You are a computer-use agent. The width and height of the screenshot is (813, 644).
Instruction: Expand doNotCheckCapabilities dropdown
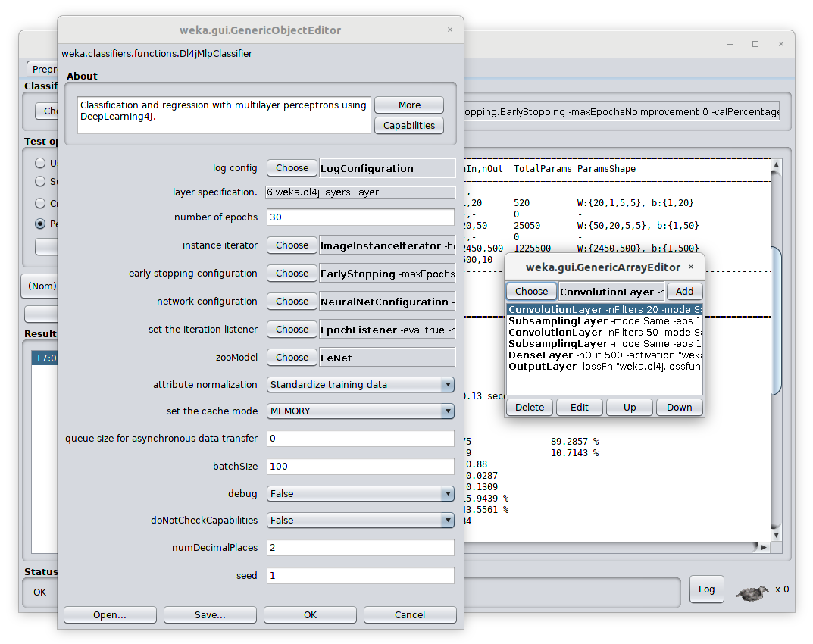[x=361, y=520]
